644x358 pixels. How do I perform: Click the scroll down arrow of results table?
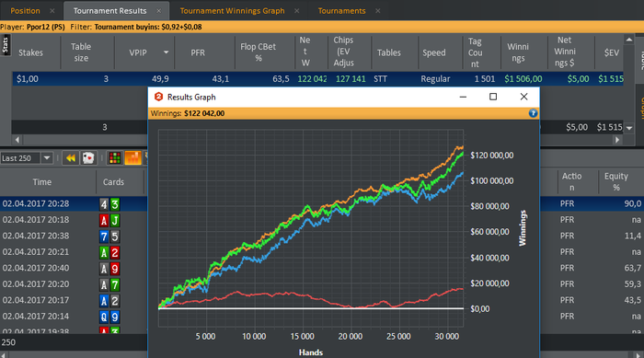pyautogui.click(x=628, y=128)
